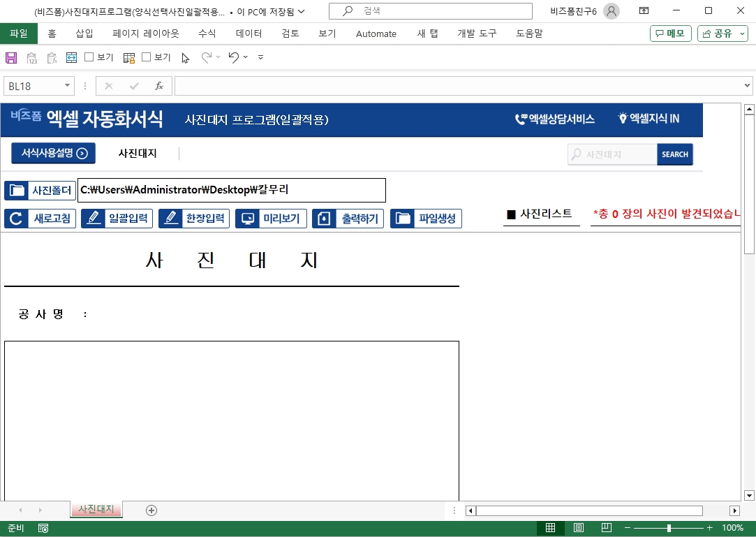This screenshot has height=537, width=756.
Task: Open the 페이지 레이아웃 tab
Action: click(146, 34)
